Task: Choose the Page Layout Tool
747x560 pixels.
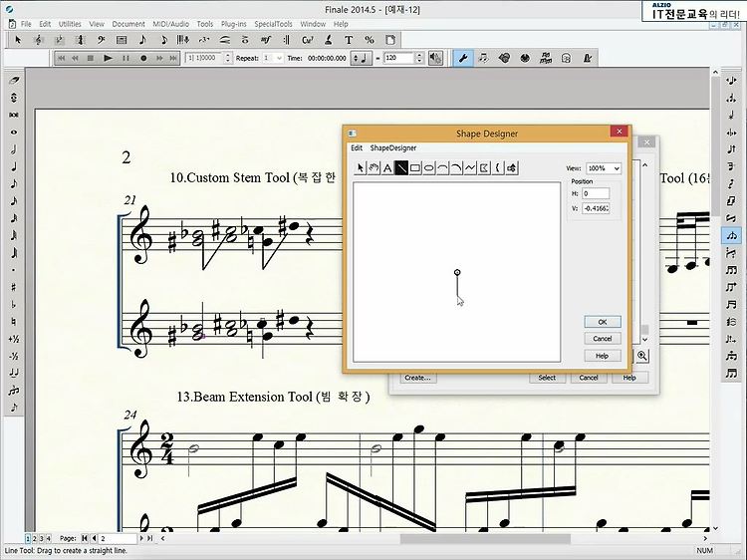Action: click(x=390, y=40)
